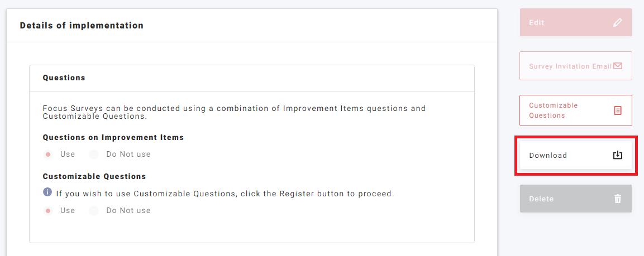644x256 pixels.
Task: Click the Focus Surveys description text
Action: pos(234,112)
